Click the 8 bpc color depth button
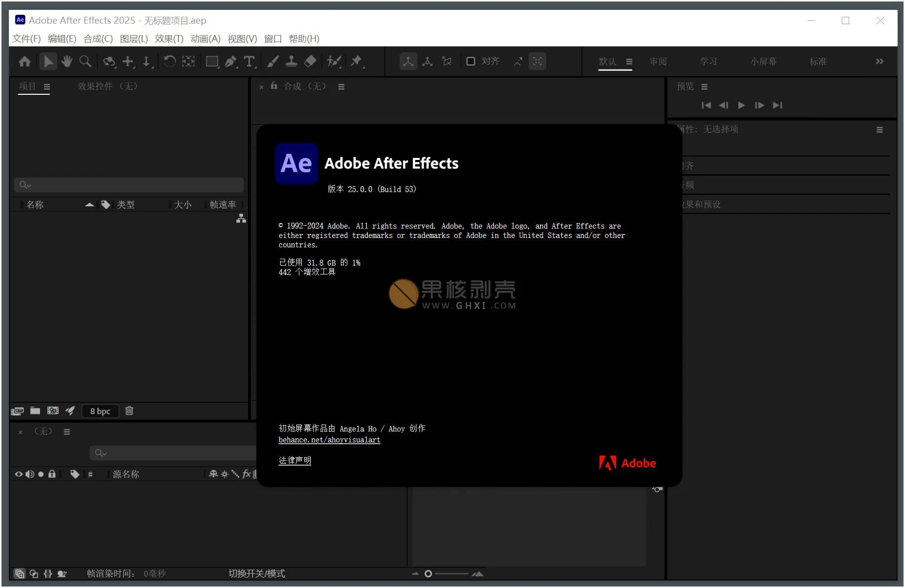This screenshot has height=588, width=905. (100, 411)
